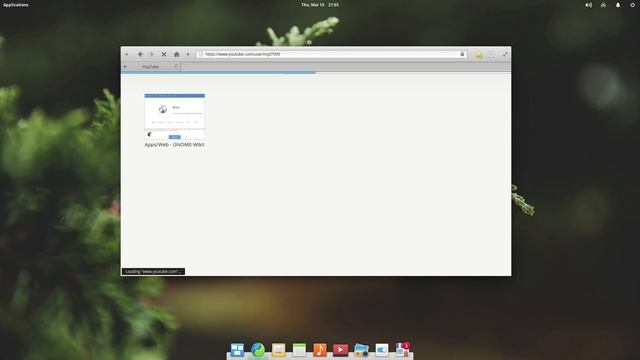Open the Applications menu
Screen dimensions: 640x360
tap(16, 5)
